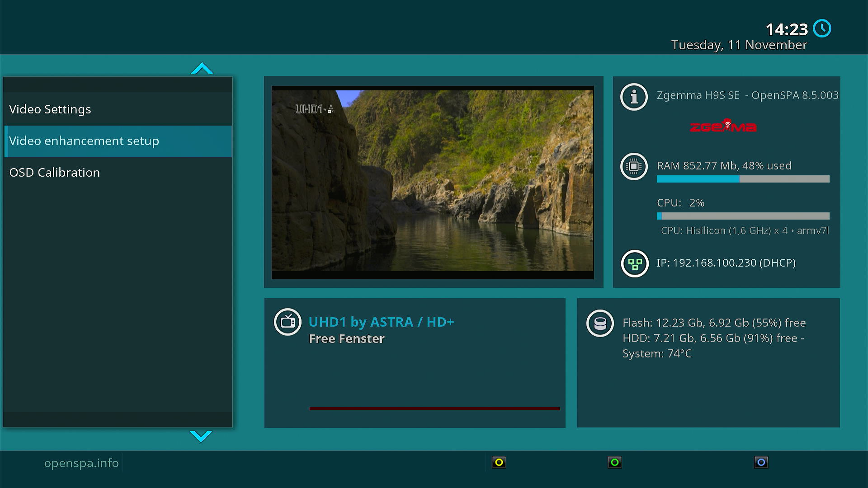The width and height of the screenshot is (868, 488).
Task: Click the clock icon beside the time
Action: [821, 28]
